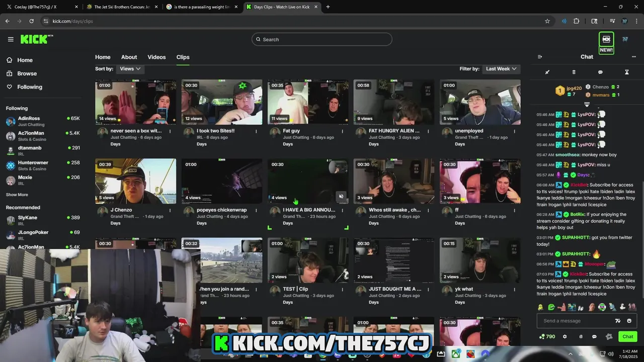Viewport: 644px width, 362px height.
Task: Open the Chrome three-dot menu
Action: point(637,21)
